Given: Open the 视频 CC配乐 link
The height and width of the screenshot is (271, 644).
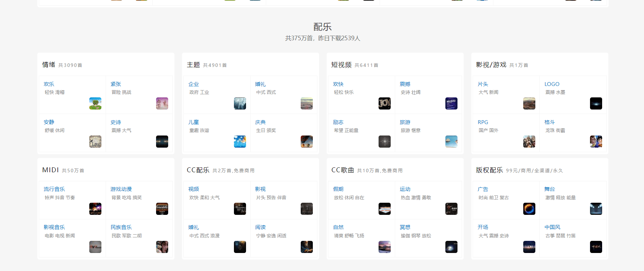Looking at the screenshot, I should tap(193, 189).
